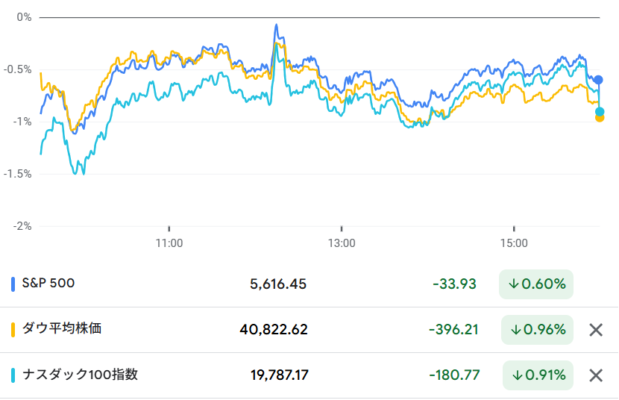Select the yellow end-point dot on chart
The height and width of the screenshot is (400, 619).
point(600,118)
